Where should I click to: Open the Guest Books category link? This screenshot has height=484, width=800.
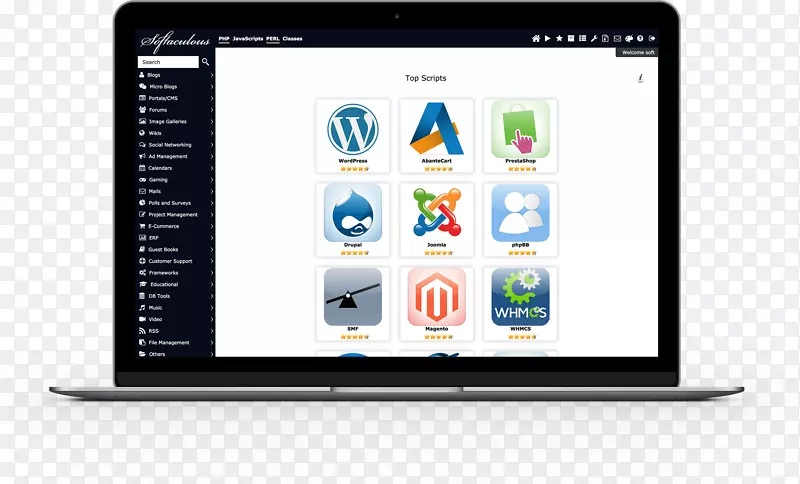(163, 249)
